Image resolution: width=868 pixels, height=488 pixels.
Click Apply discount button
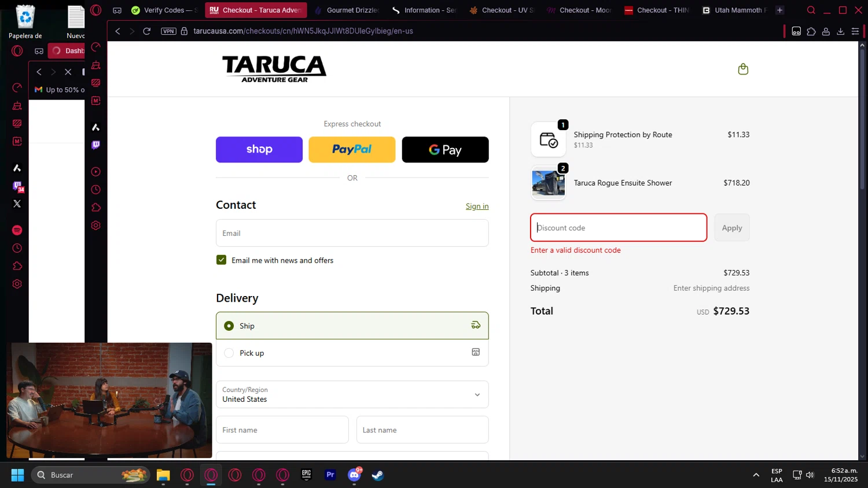tap(732, 228)
